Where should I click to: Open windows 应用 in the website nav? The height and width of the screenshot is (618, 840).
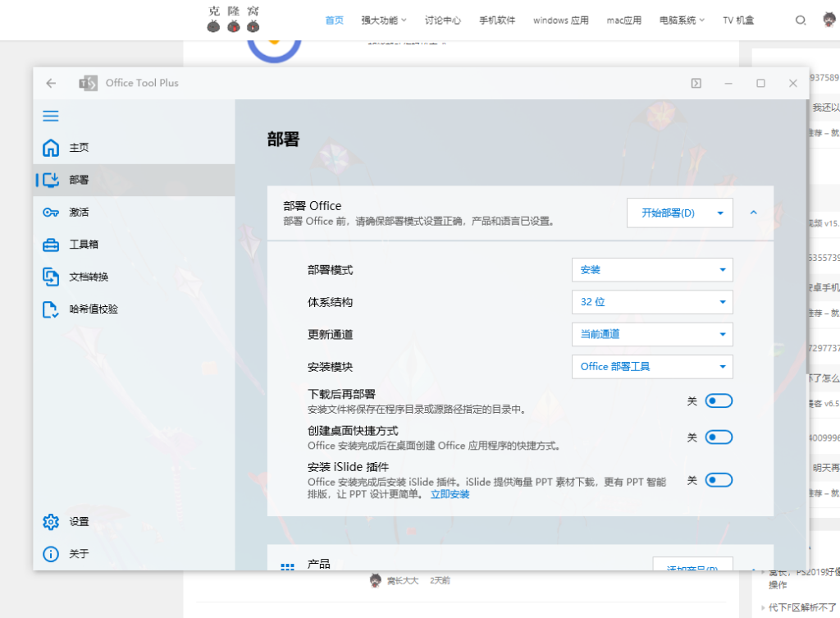point(561,21)
